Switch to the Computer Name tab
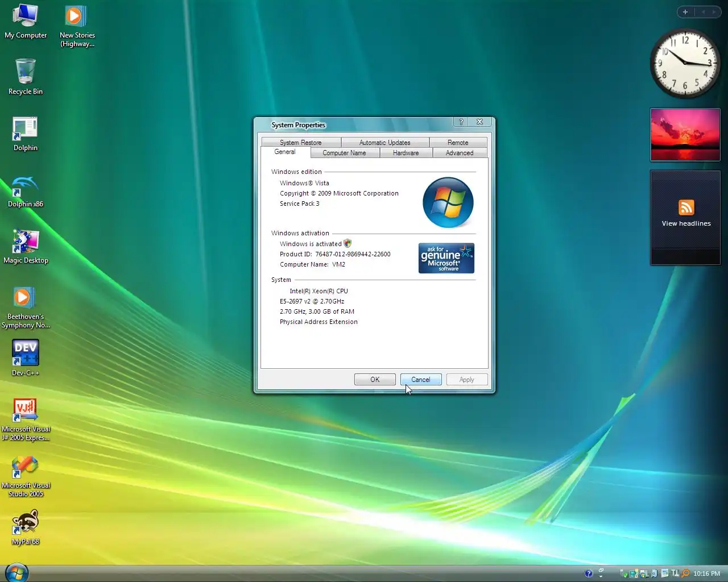 345,153
